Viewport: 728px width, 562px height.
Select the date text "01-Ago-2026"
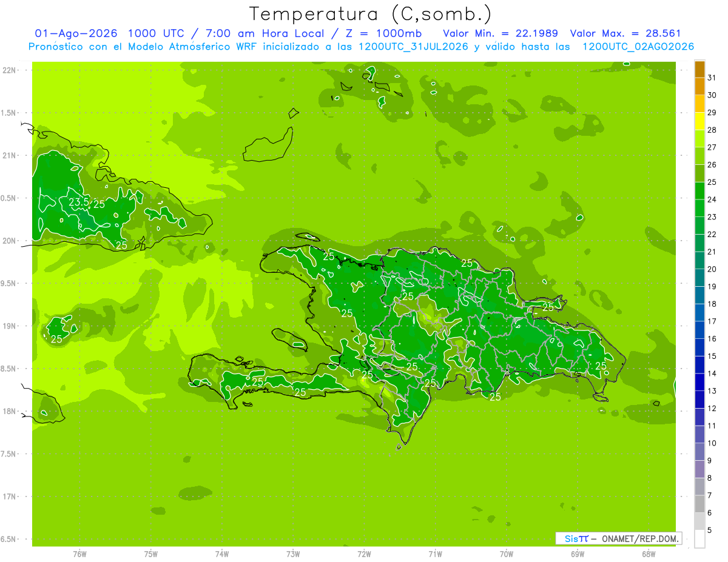click(76, 33)
